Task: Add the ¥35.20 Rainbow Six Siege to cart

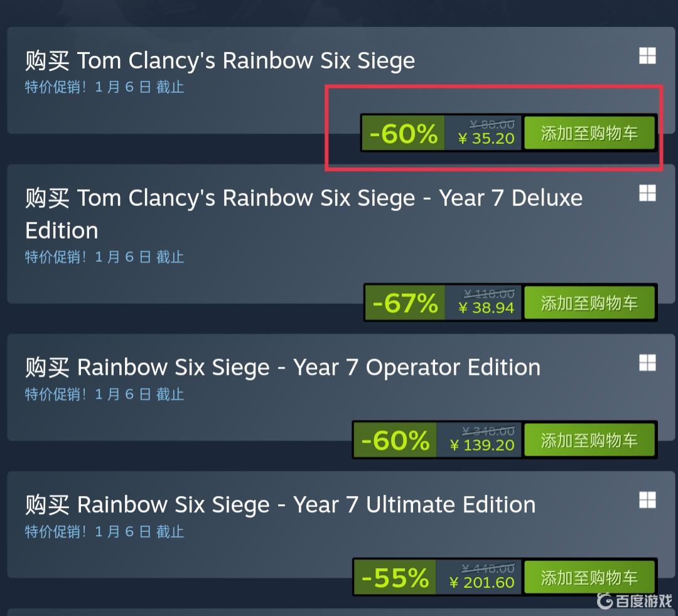Action: (589, 133)
